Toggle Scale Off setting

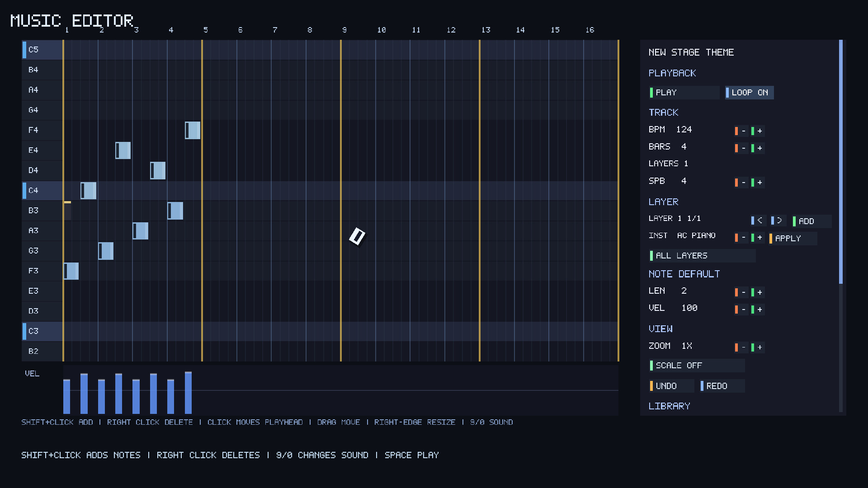tap(697, 366)
